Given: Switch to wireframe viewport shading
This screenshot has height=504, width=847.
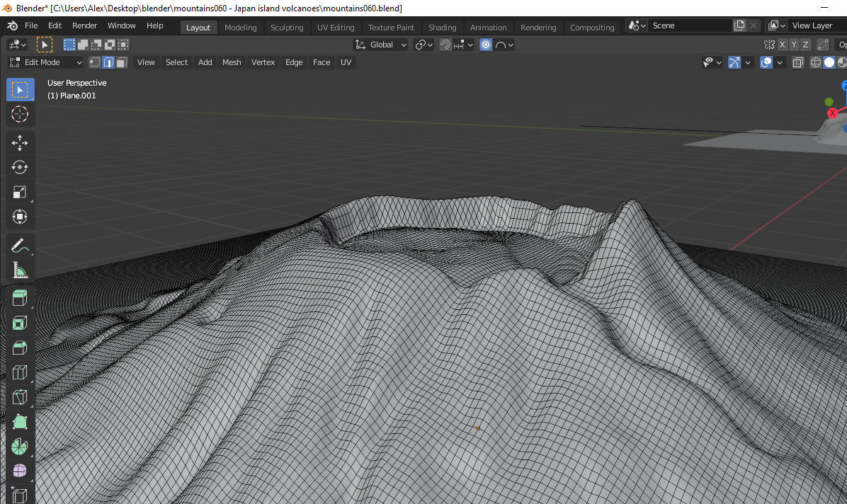Looking at the screenshot, I should click(816, 63).
